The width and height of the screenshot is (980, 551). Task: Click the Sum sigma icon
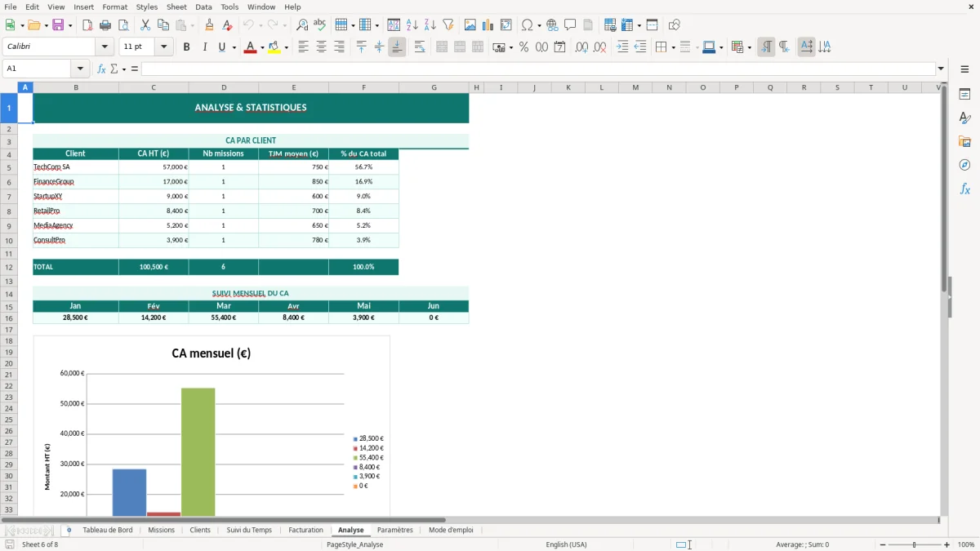pyautogui.click(x=114, y=69)
